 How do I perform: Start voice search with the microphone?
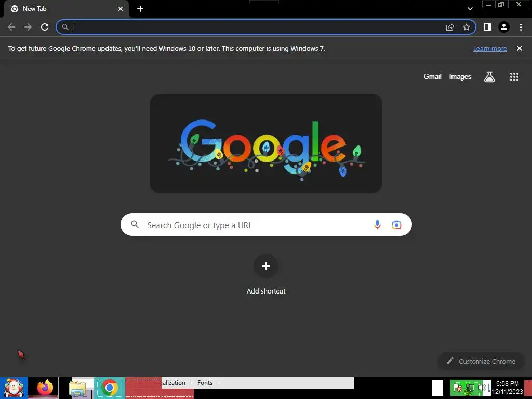(x=377, y=224)
